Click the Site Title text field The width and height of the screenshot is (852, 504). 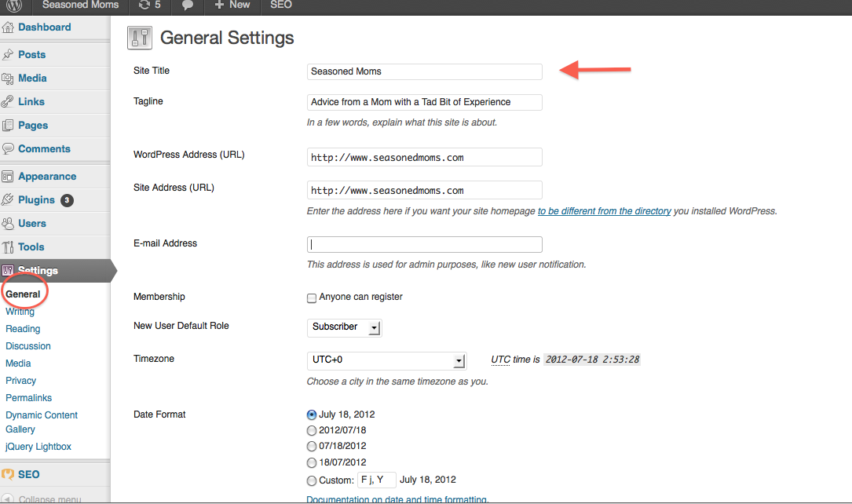click(424, 71)
